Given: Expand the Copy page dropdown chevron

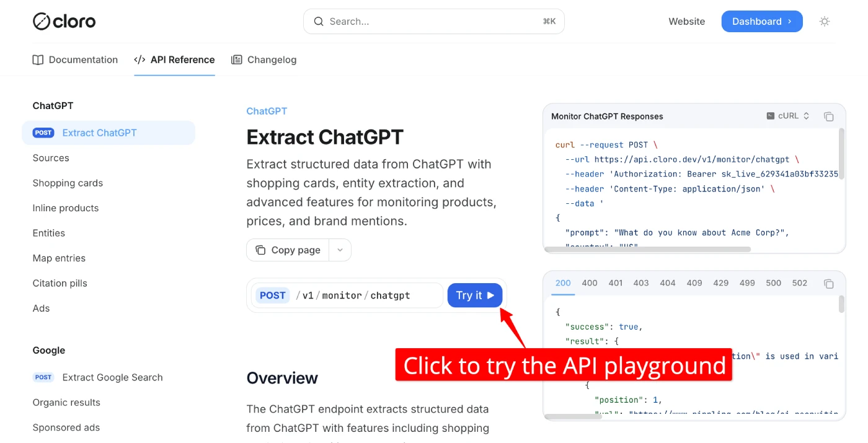Looking at the screenshot, I should click(340, 250).
